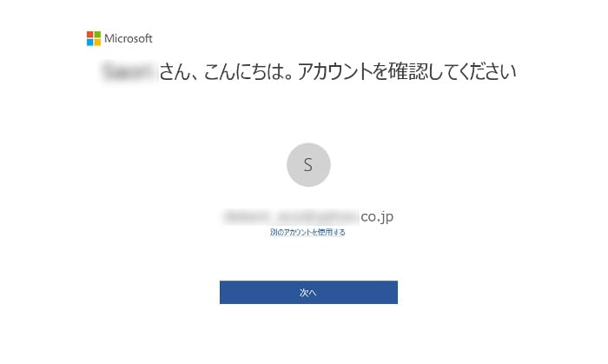
Task: Click the red square in Microsoft logo
Action: (90, 35)
